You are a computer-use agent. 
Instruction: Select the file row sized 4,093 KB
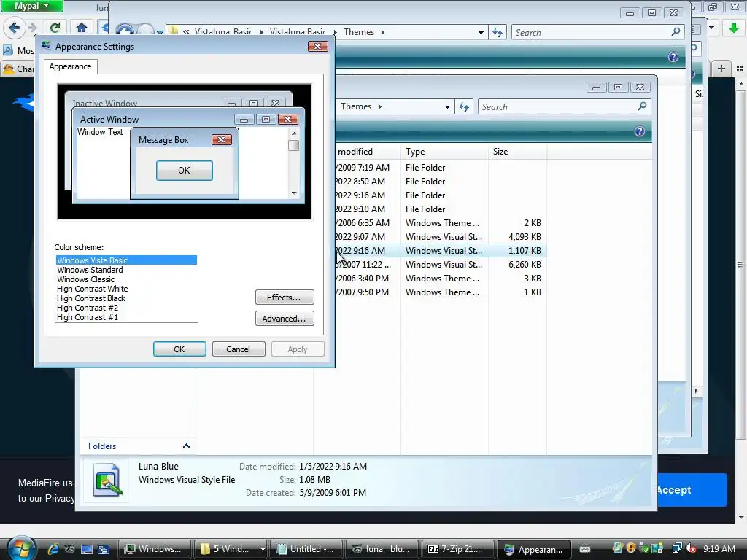pos(440,237)
